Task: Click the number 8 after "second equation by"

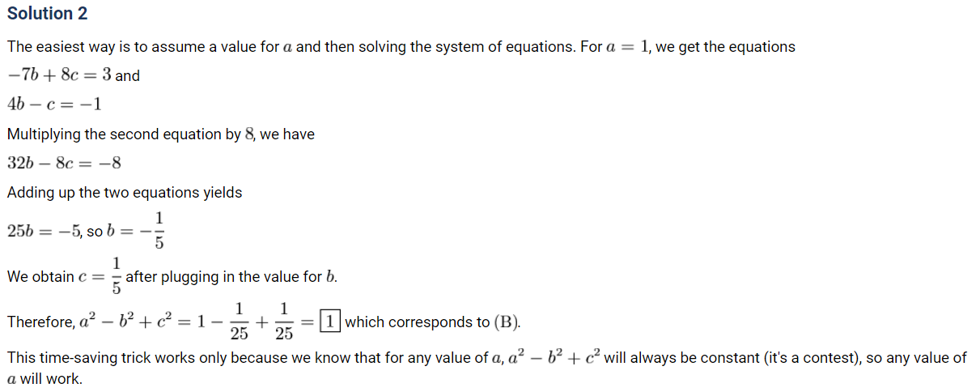Action: point(249,134)
